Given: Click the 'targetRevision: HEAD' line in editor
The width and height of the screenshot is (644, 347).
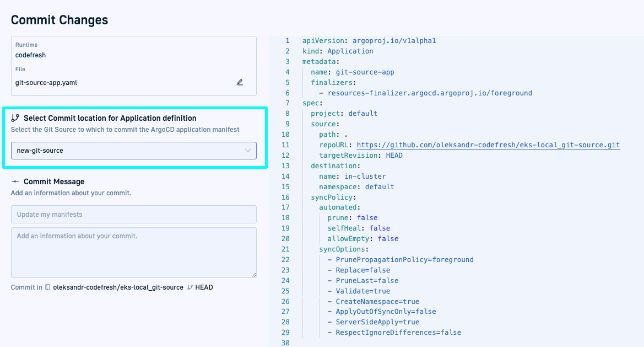Looking at the screenshot, I should click(361, 156).
